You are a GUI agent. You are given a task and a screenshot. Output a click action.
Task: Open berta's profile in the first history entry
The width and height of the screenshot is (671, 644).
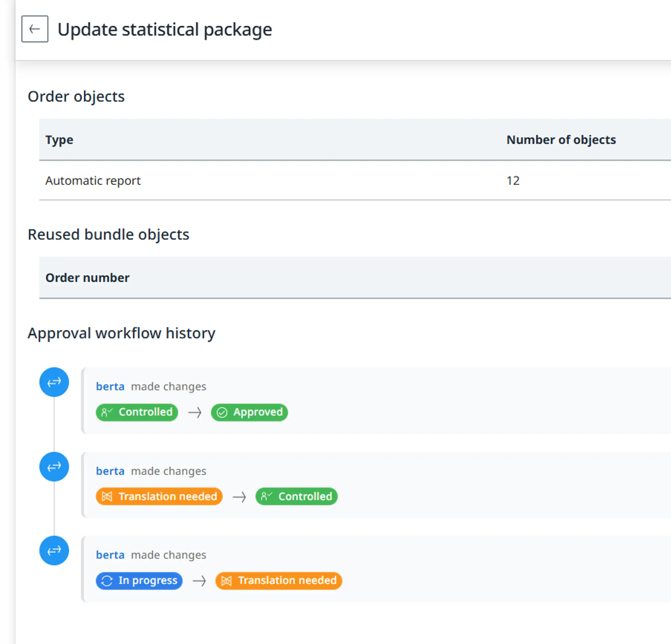[x=110, y=386]
